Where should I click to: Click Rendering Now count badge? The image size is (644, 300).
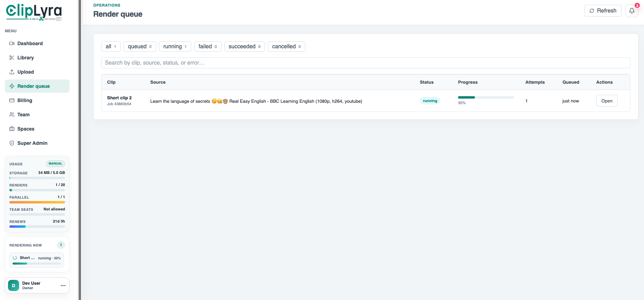click(61, 245)
